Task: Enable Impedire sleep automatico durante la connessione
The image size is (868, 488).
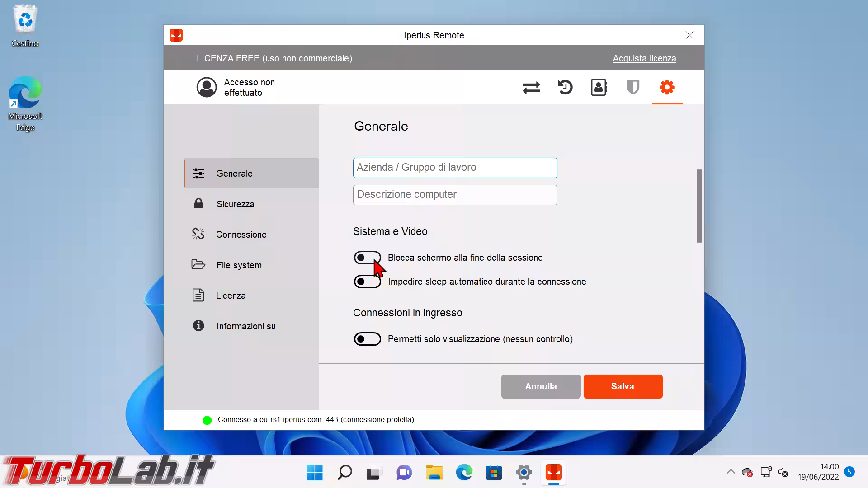Action: [x=367, y=282]
